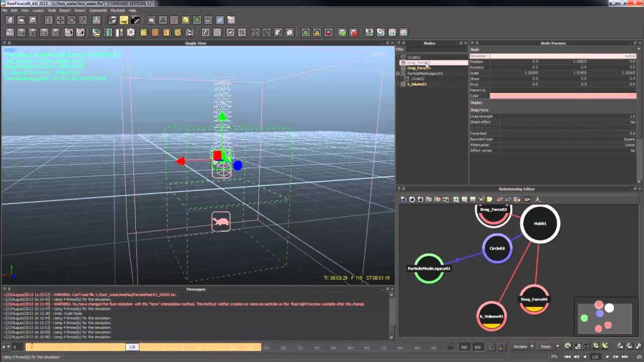Click the yellow folder icon in Relationship Editor
Image resolution: width=644 pixels, height=362 pixels.
(489, 199)
